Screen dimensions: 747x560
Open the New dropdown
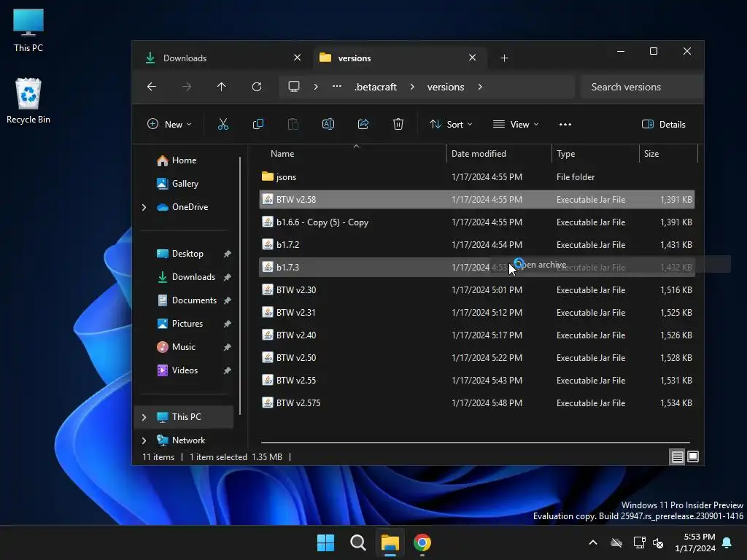pyautogui.click(x=169, y=124)
